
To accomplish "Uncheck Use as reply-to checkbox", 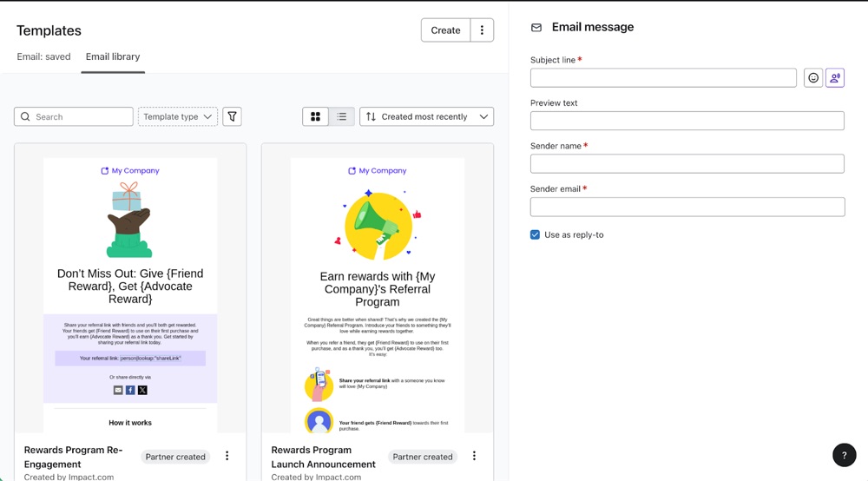I will point(536,234).
